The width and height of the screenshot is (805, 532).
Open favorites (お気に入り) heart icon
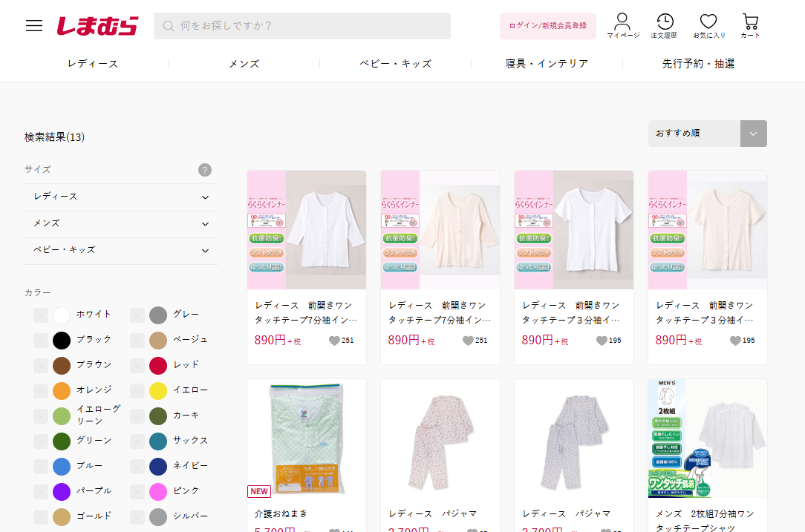point(708,25)
